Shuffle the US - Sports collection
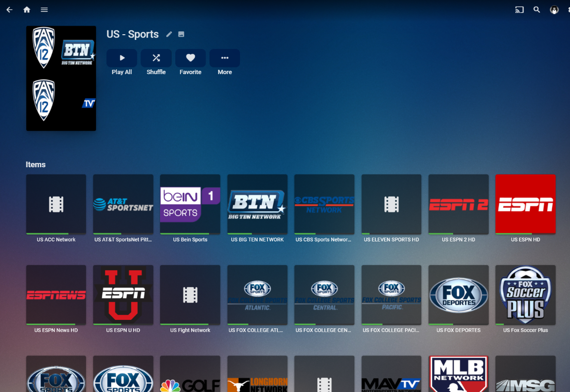The image size is (570, 392). 156,58
